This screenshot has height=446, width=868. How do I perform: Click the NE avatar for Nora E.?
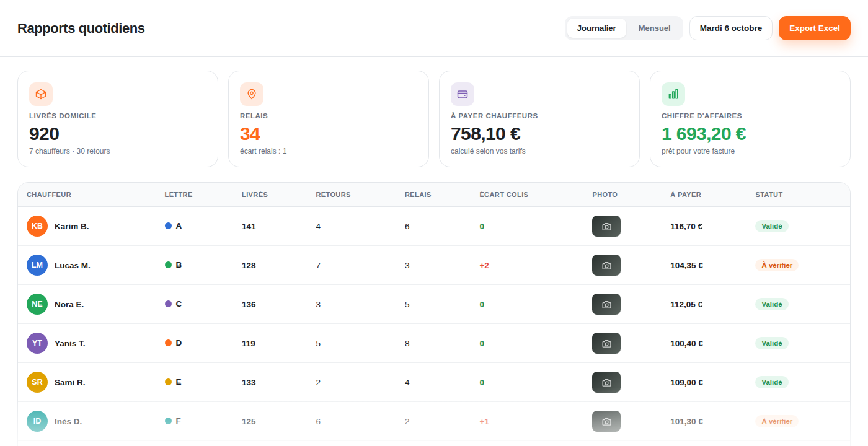[37, 304]
